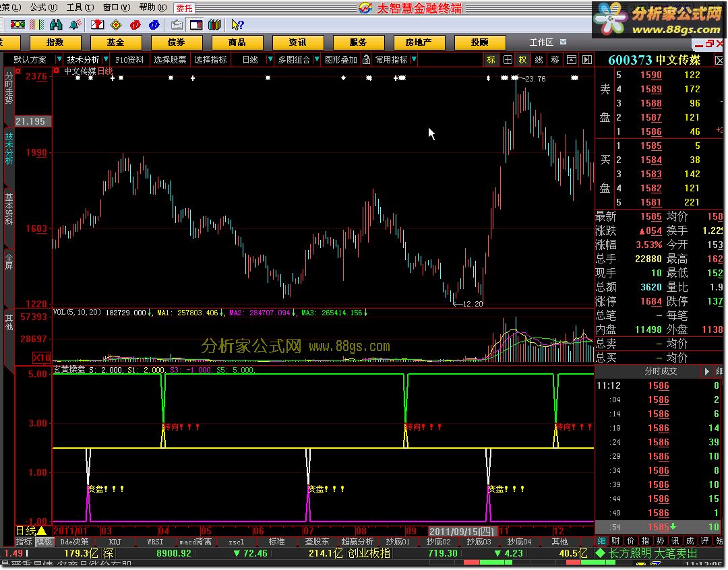Click the red question mark mail icon
The image size is (728, 570).
pos(98,25)
